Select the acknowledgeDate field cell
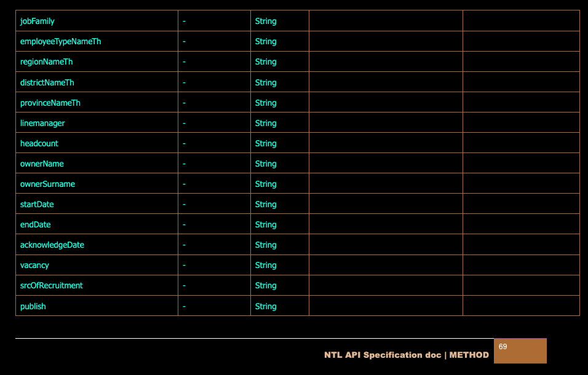588x375 pixels. click(52, 245)
